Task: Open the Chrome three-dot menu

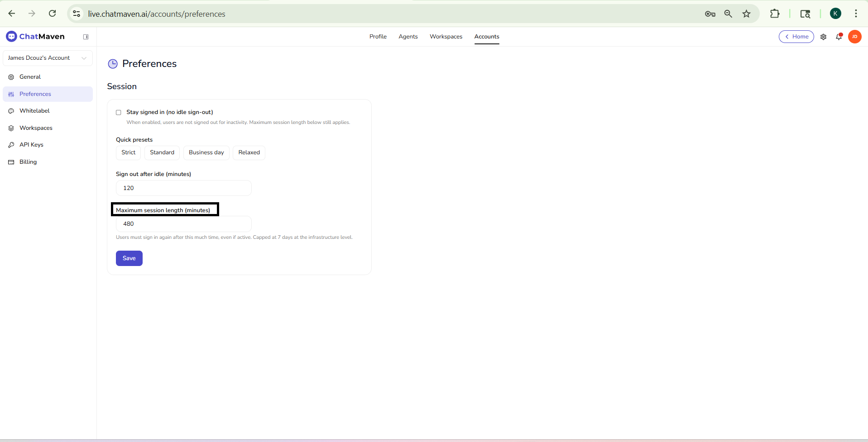Action: coord(855,14)
